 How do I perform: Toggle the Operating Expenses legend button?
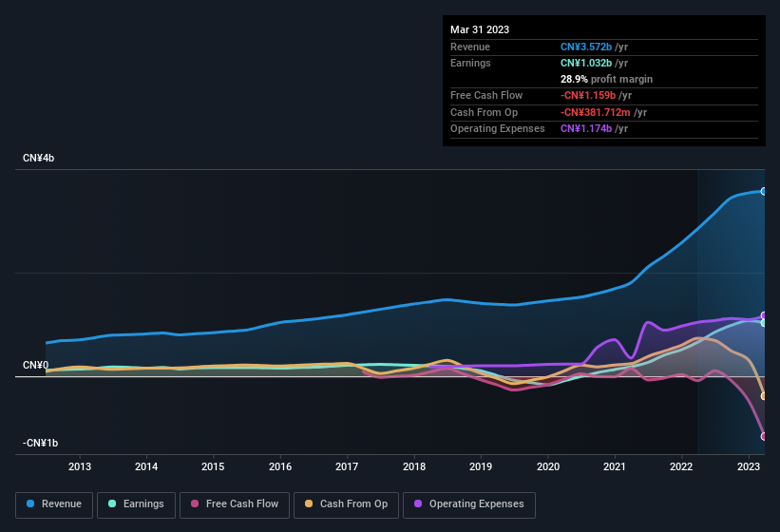click(469, 504)
